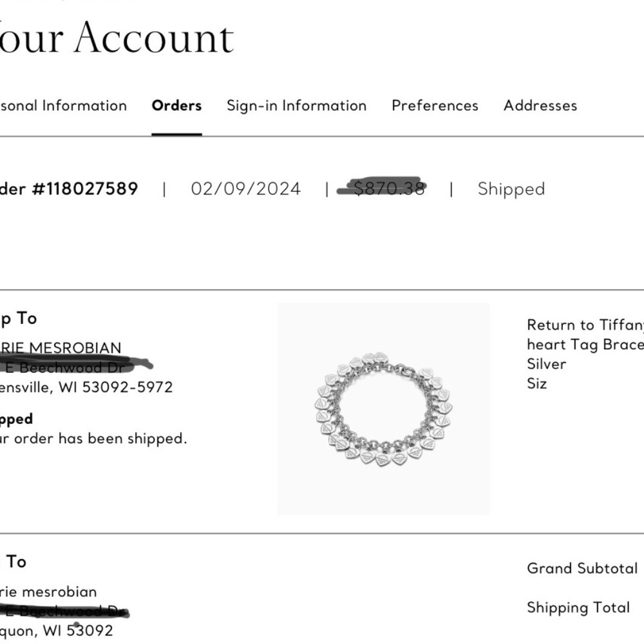This screenshot has height=644, width=644.
Task: Open the Orders tab
Action: point(176,106)
